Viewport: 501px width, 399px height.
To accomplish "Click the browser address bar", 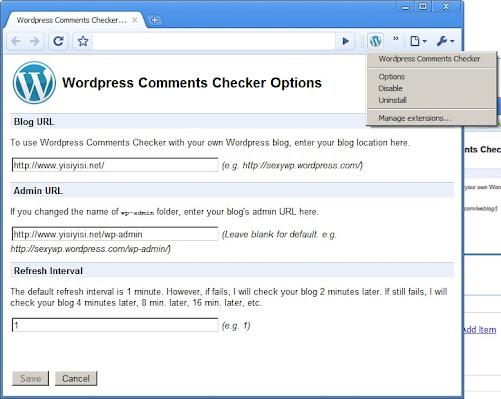I will click(x=213, y=41).
